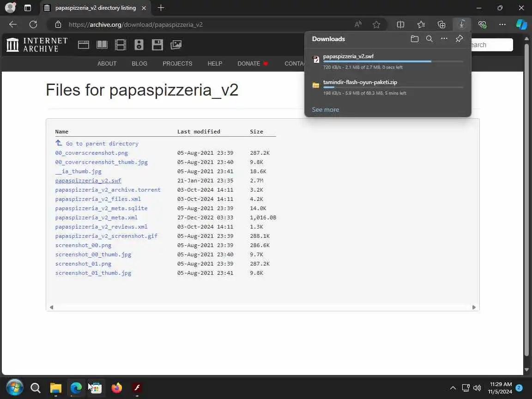Screen dimensions: 532x399
Task: Open 00_coverscreenshot.png file link
Action: (91, 153)
